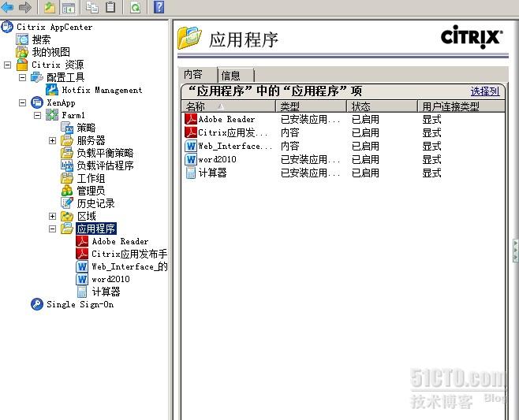Viewport: 519px width, 420px height.
Task: Toggle the show/hide console tree icon
Action: 69,7
